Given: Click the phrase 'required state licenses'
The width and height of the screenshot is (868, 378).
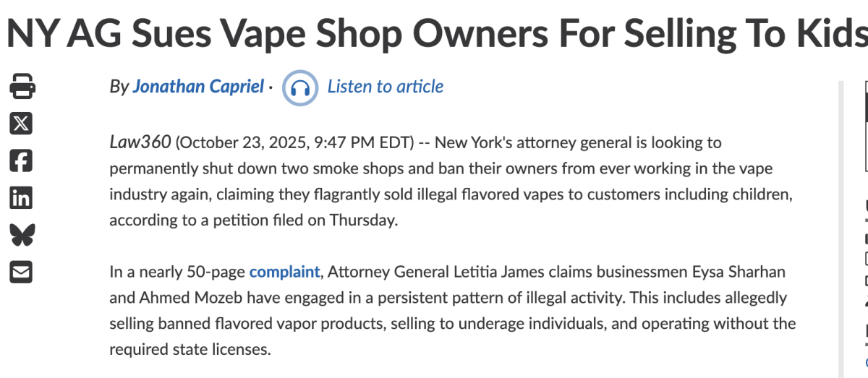Looking at the screenshot, I should pyautogui.click(x=190, y=349).
